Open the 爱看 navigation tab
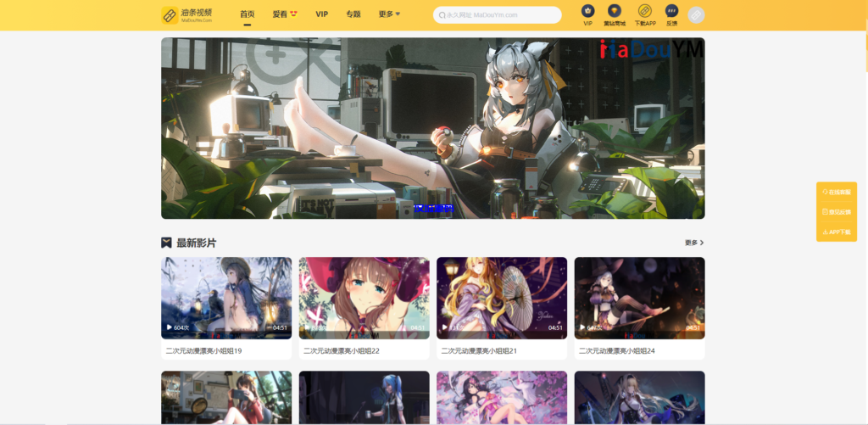The width and height of the screenshot is (868, 425). coord(285,14)
